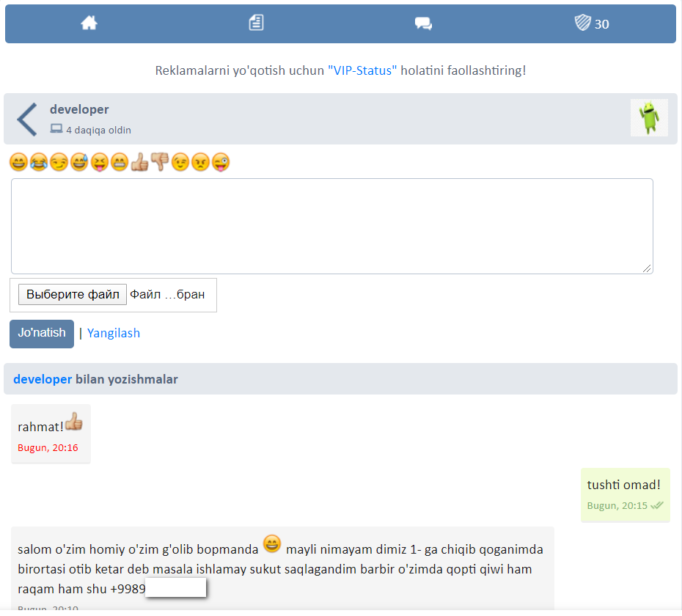Insert the sweat smile emoji

(79, 162)
